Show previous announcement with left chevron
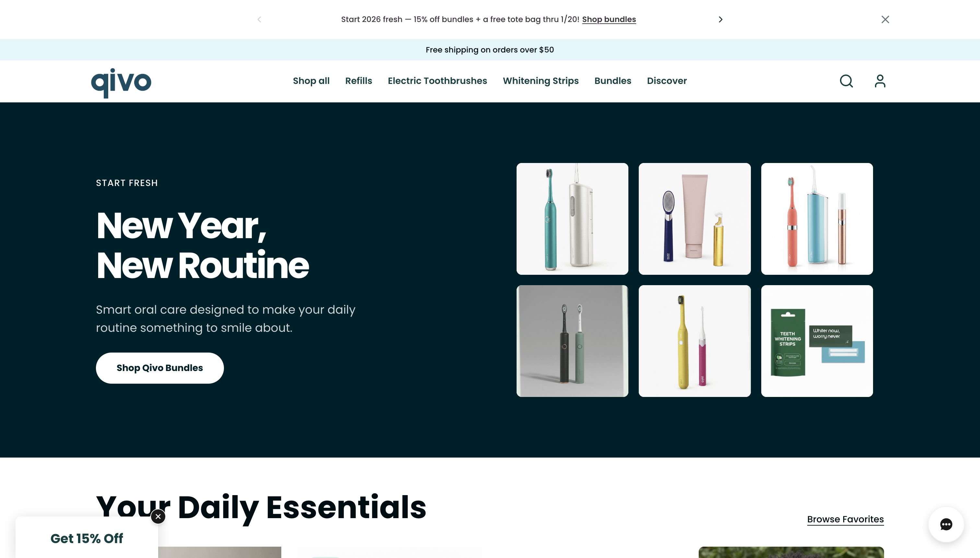Image resolution: width=980 pixels, height=558 pixels. pyautogui.click(x=260, y=19)
